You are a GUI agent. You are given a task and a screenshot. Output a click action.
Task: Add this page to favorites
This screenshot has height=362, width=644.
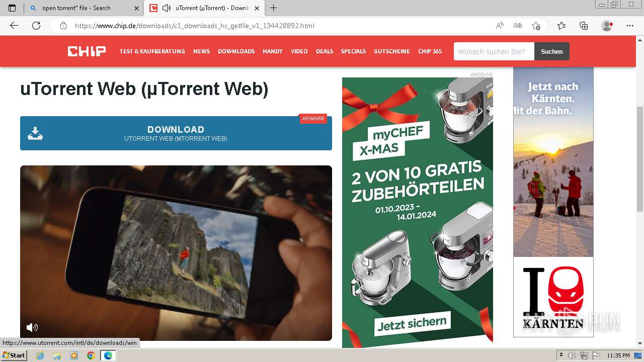tap(536, 26)
